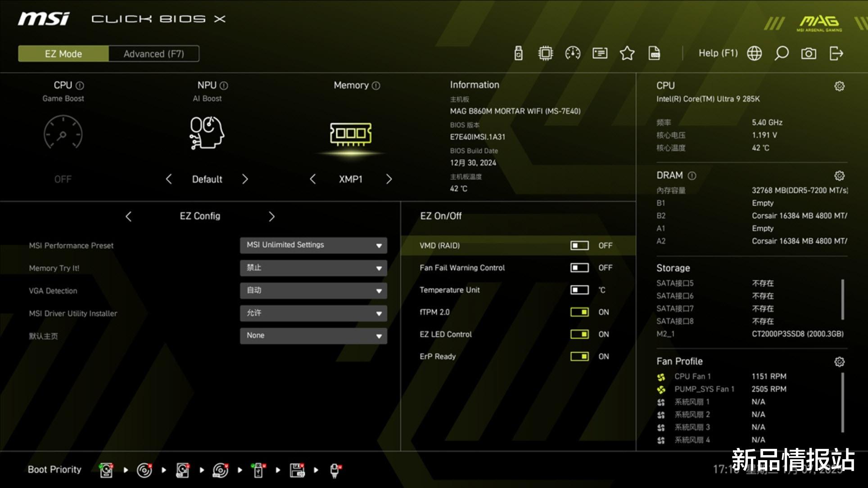Select the last boot priority network icon
This screenshot has width=868, height=488.
[335, 470]
